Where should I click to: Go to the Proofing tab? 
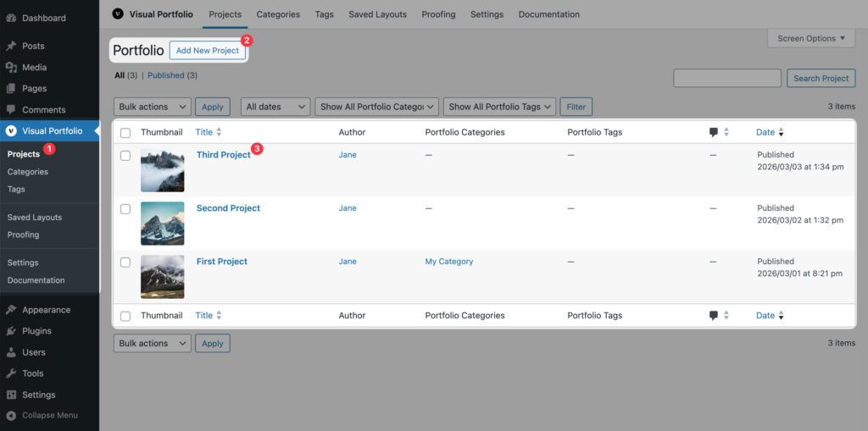point(438,14)
